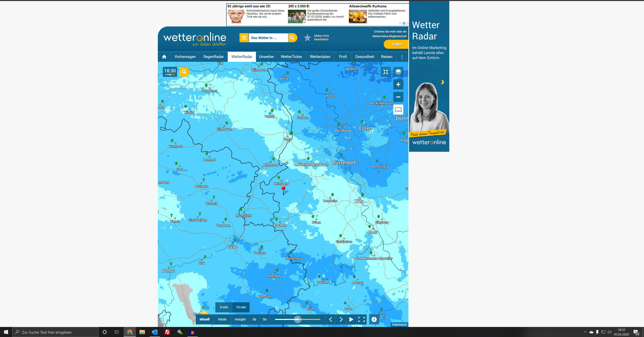
Task: Zoom in the radar map
Action: click(398, 84)
